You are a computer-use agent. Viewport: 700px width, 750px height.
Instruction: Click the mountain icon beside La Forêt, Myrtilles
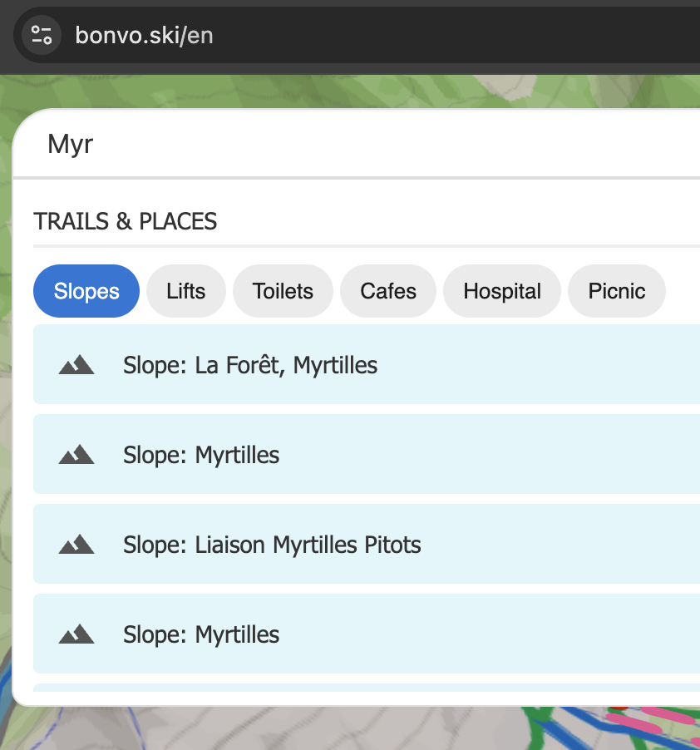(75, 364)
